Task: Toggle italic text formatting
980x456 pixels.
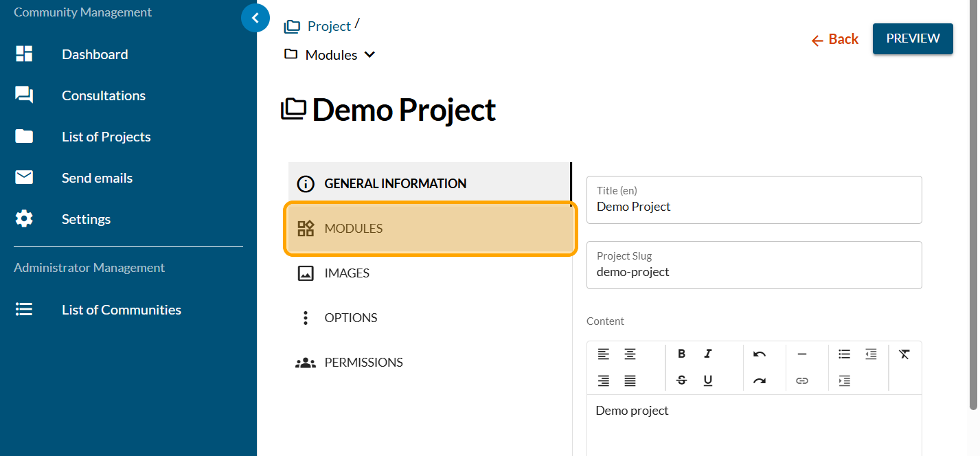Action: (x=707, y=354)
